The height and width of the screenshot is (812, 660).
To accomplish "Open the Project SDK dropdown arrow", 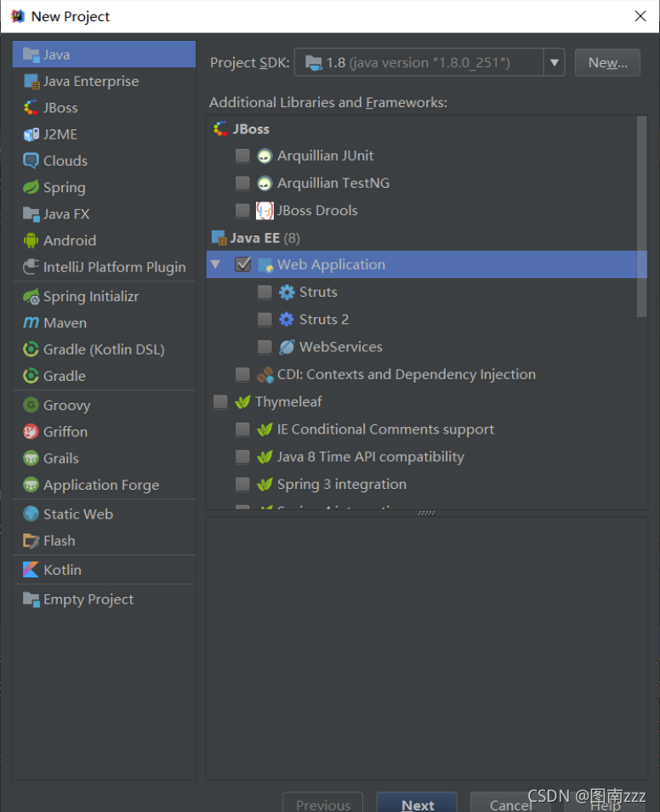I will pos(554,63).
